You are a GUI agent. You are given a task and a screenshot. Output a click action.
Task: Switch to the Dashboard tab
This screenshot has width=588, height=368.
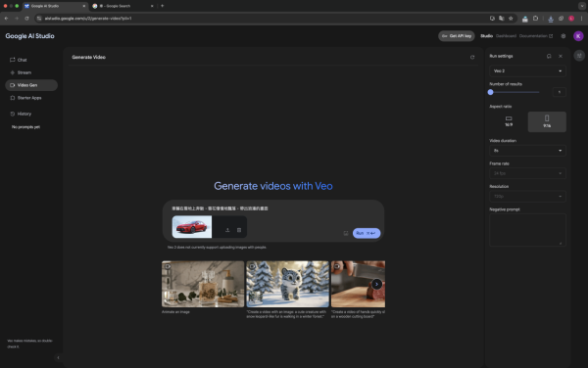click(506, 36)
